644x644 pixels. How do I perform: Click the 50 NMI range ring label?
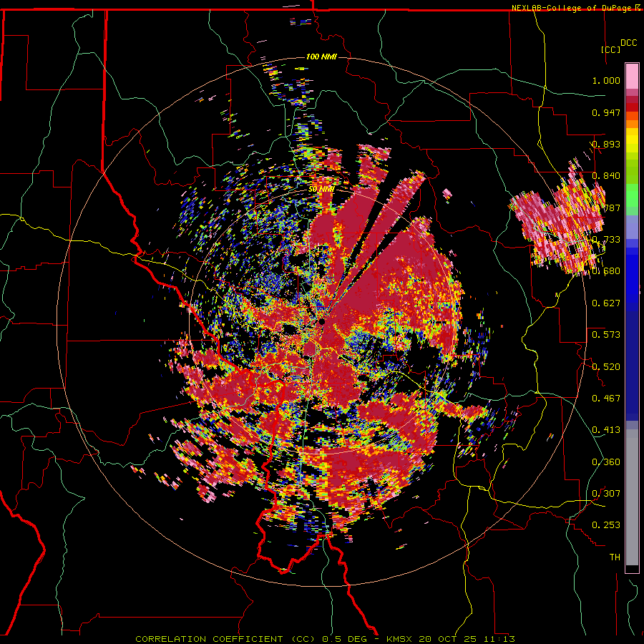(x=321, y=190)
